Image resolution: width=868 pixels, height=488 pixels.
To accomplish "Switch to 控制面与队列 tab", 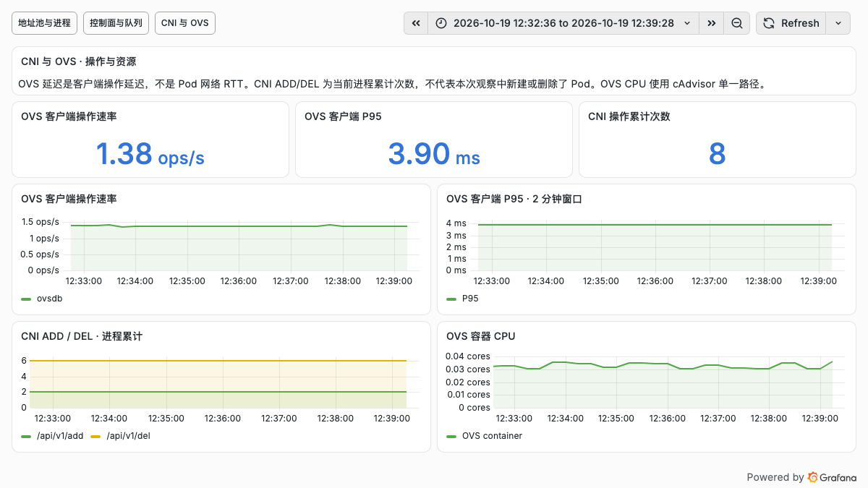I will pyautogui.click(x=116, y=23).
